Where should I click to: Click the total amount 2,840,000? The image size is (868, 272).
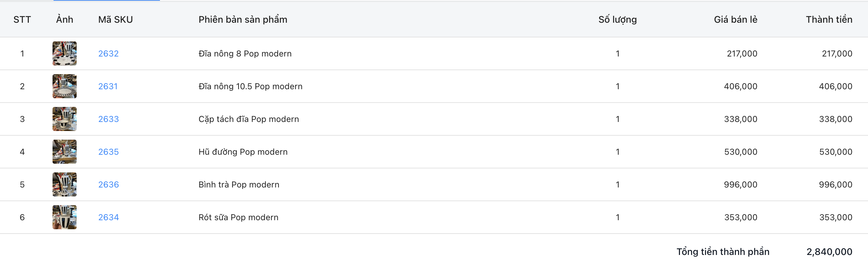point(829,252)
